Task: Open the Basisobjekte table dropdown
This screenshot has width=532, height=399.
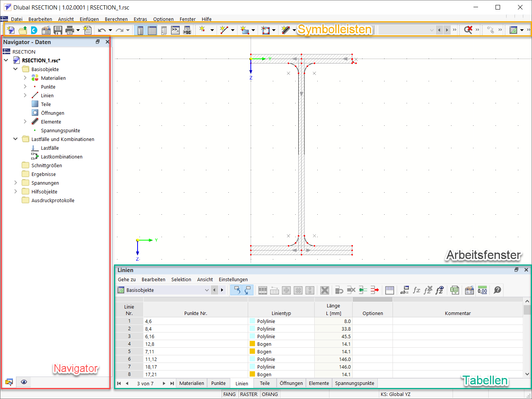Action: (207, 290)
